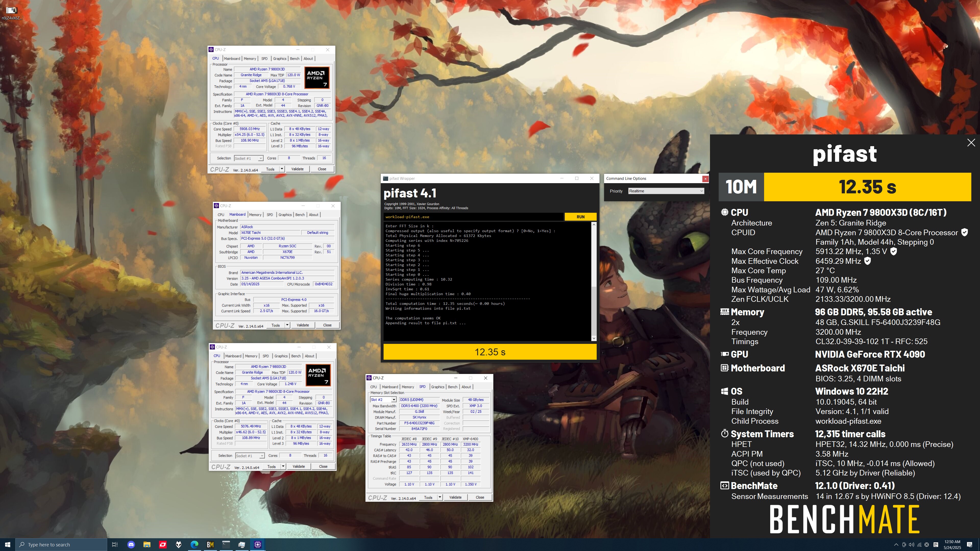The width and height of the screenshot is (980, 551).
Task: Click the XMP-6400 timings column header
Action: [x=470, y=439]
